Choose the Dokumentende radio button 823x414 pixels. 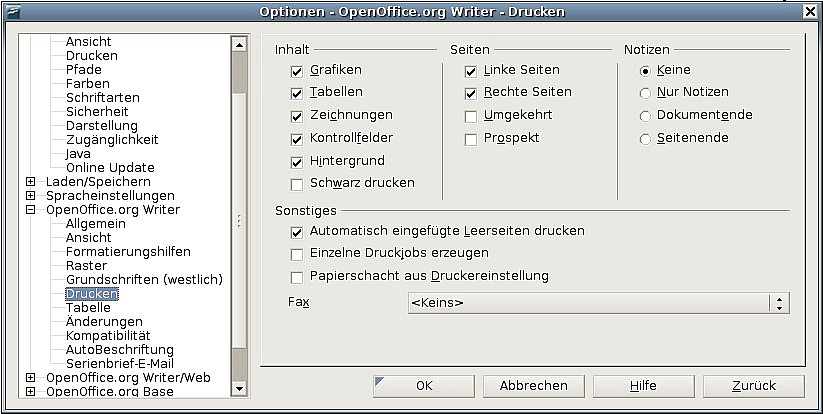tap(646, 115)
